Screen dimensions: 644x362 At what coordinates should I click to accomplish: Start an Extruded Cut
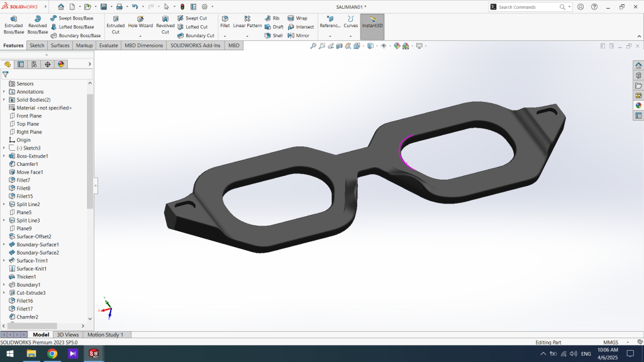(x=116, y=25)
